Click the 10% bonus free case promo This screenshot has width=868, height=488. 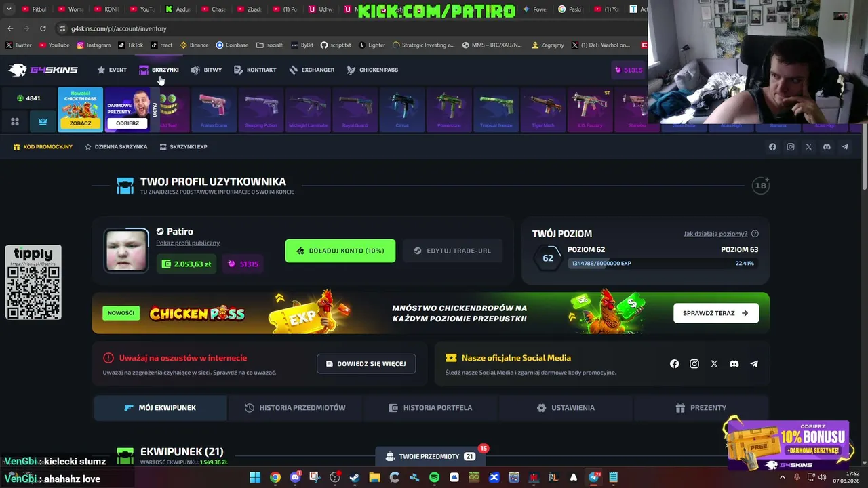[x=787, y=444]
